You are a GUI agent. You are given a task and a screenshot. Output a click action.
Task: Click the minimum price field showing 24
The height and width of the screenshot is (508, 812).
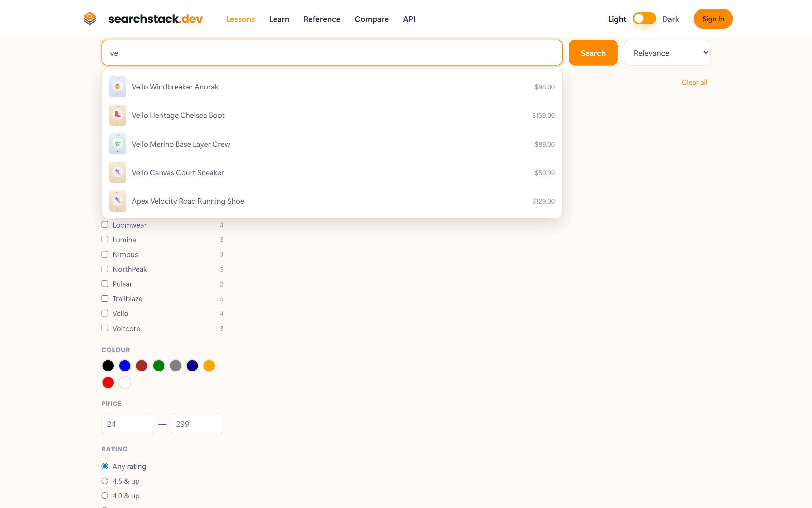(128, 424)
